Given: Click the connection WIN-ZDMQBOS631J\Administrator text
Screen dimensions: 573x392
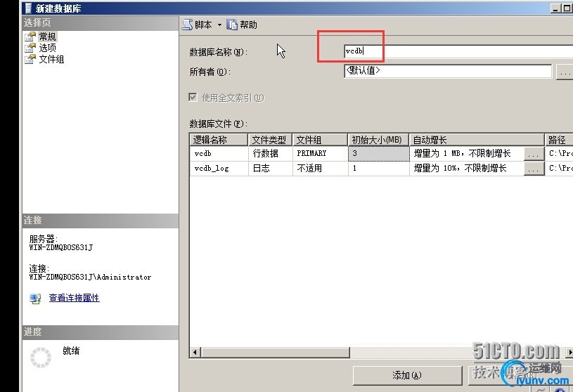Looking at the screenshot, I should click(x=90, y=277).
